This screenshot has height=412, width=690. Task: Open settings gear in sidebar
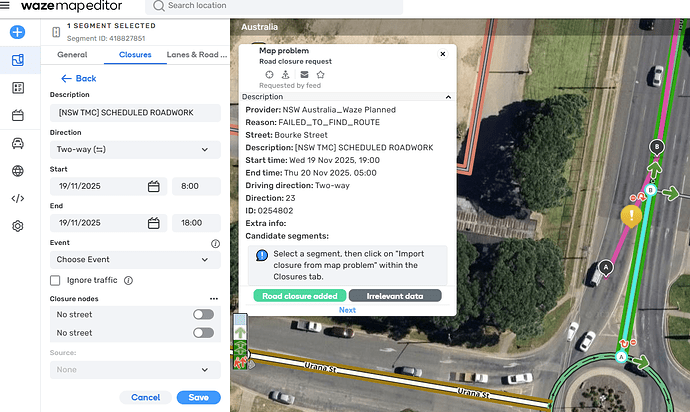click(18, 226)
